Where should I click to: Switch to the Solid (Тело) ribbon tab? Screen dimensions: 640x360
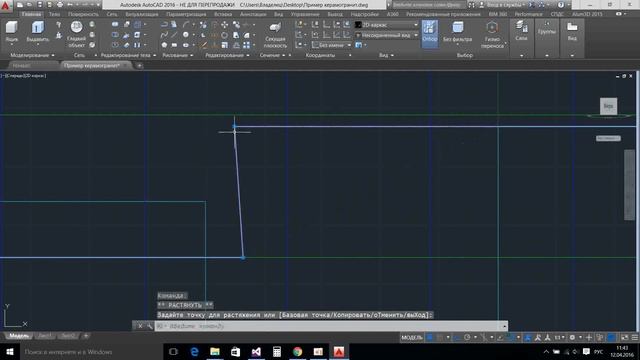pos(54,14)
